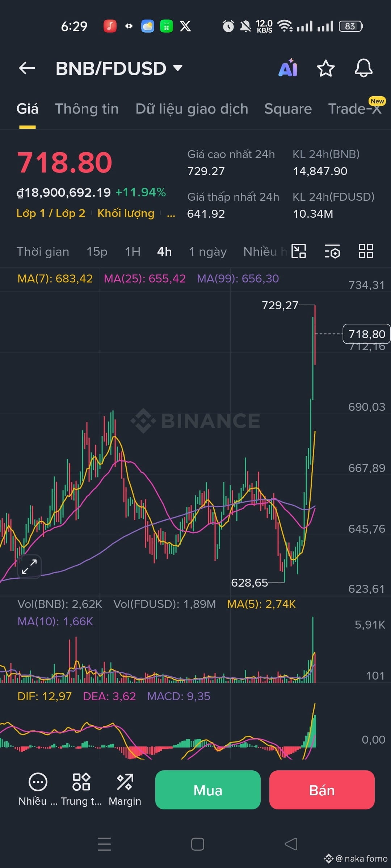Image resolution: width=391 pixels, height=868 pixels.
Task: Open the Nhiều ... more options icon
Action: pos(38,789)
